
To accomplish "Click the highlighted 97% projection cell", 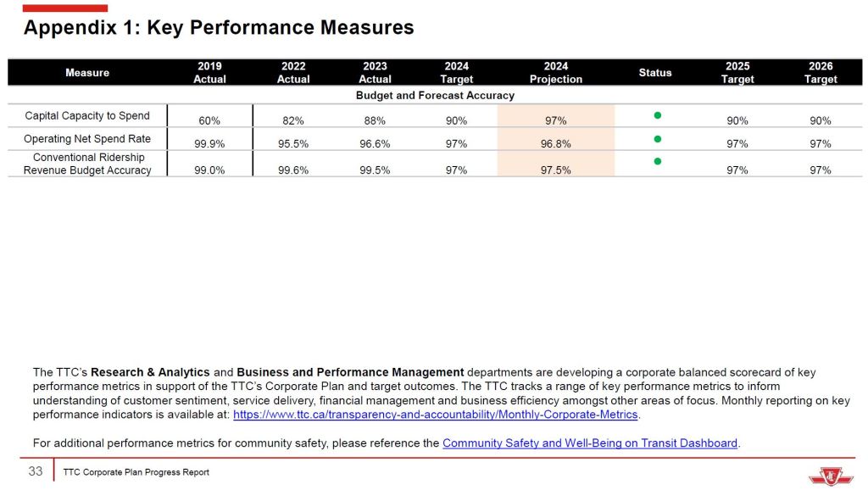I will [x=555, y=120].
